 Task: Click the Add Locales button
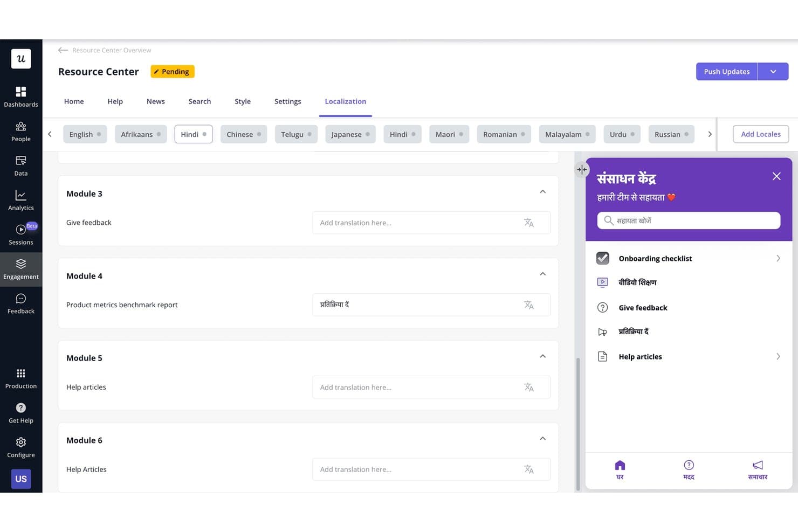pos(761,134)
